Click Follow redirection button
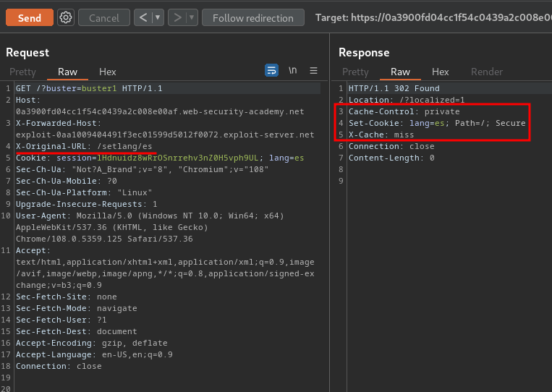Image resolution: width=552 pixels, height=392 pixels. (x=252, y=18)
